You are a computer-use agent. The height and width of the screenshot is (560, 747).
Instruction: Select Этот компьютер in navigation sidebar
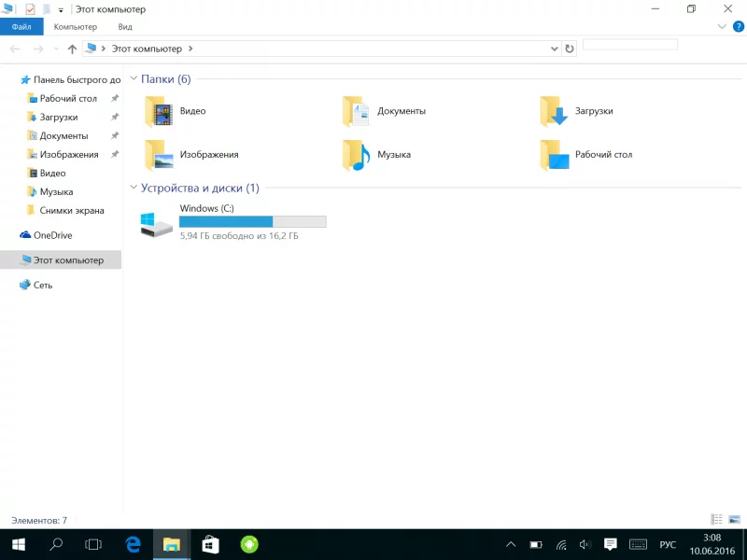[61, 260]
